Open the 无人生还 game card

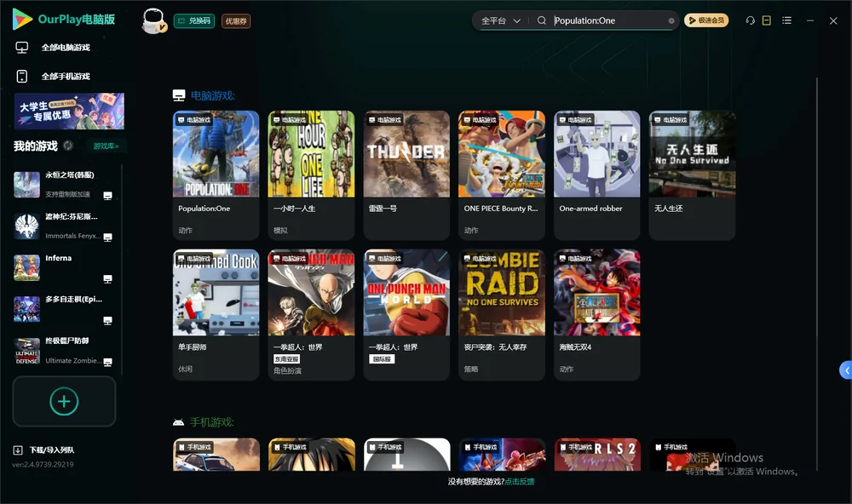click(692, 175)
